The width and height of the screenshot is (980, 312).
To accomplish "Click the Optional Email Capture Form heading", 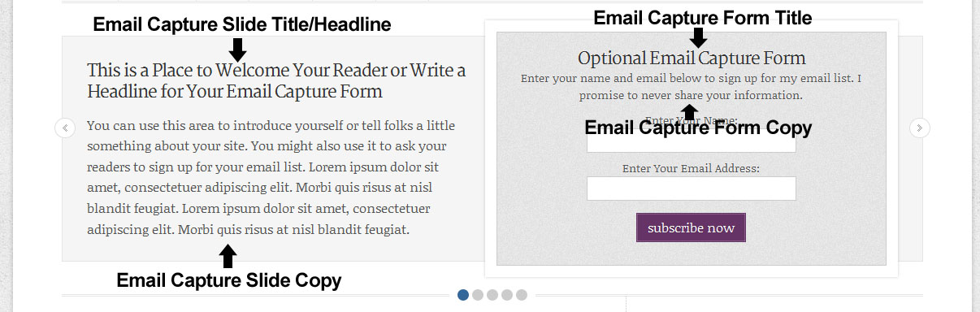I will [x=692, y=58].
